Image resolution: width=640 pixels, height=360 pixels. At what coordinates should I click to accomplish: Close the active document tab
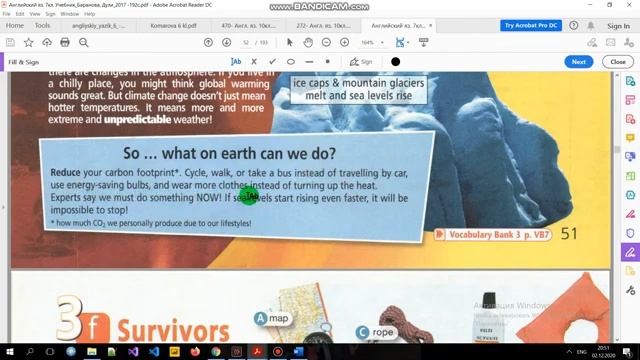430,25
